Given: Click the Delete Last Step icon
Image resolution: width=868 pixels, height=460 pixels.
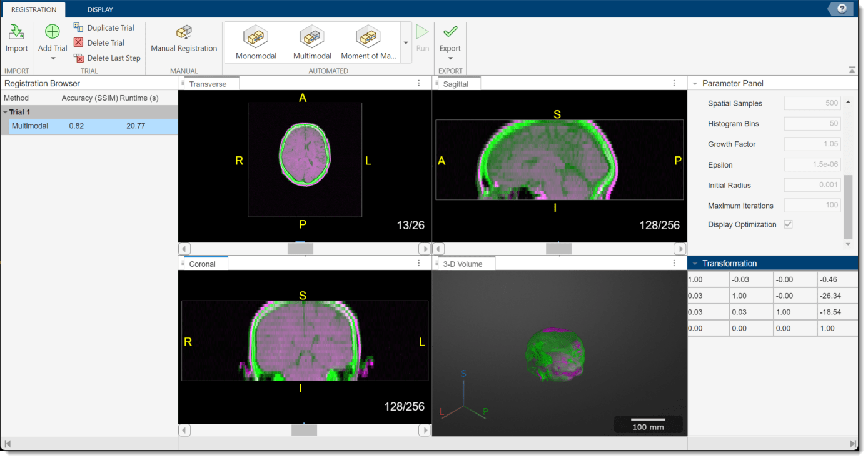Looking at the screenshot, I should tap(78, 57).
